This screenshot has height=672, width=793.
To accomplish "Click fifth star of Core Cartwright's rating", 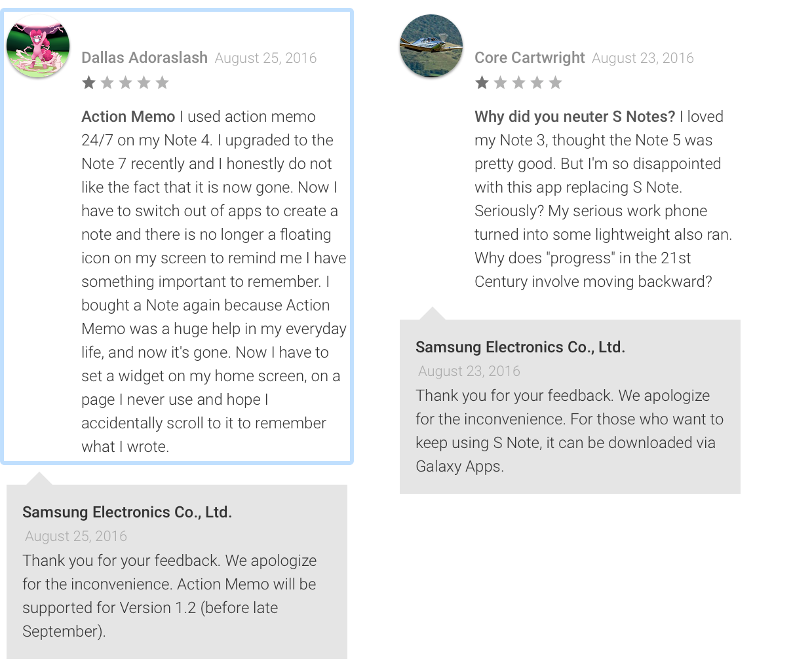I will coord(556,83).
